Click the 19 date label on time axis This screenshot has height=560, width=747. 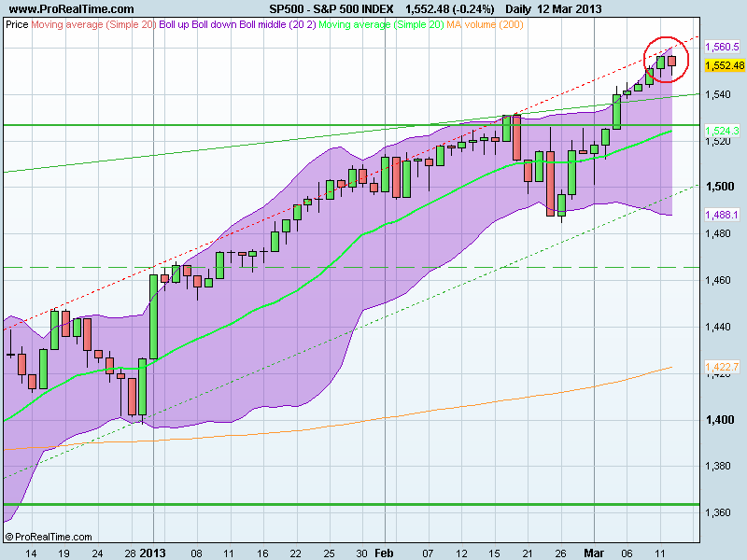(x=63, y=553)
